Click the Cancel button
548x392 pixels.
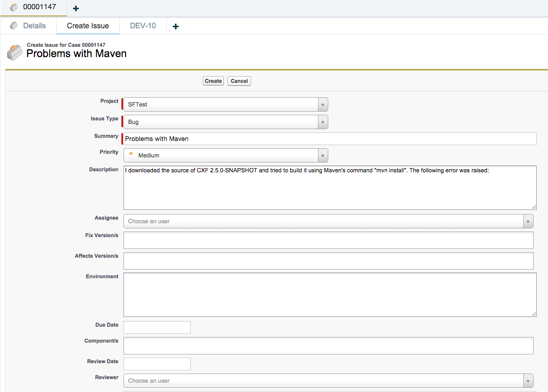[239, 81]
